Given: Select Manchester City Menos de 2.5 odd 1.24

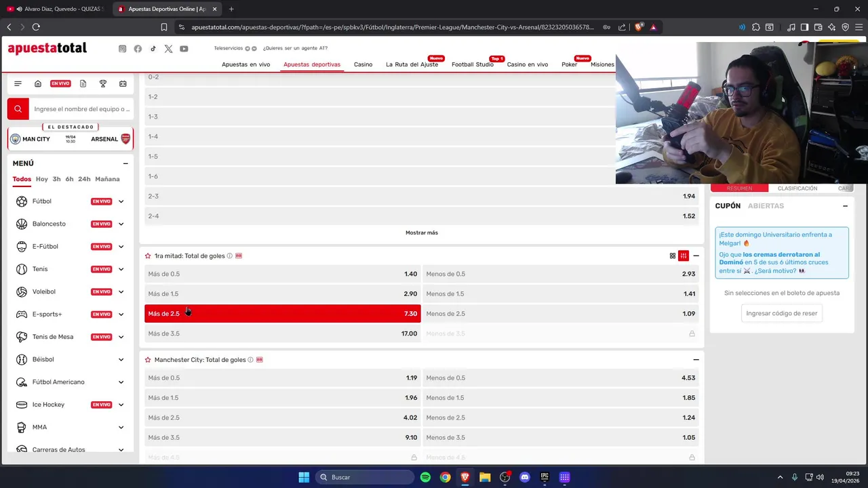Looking at the screenshot, I should [561, 418].
